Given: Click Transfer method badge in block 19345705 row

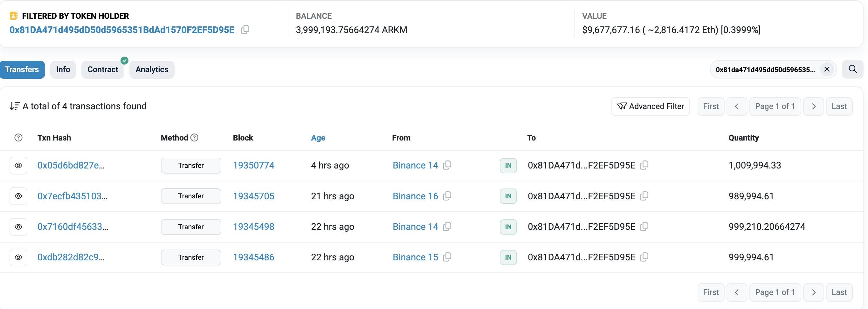Looking at the screenshot, I should (191, 196).
